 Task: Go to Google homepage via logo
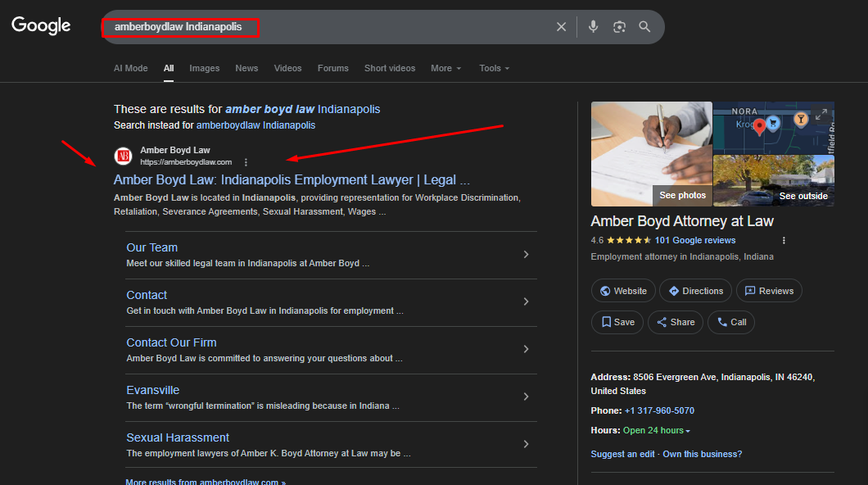click(41, 25)
